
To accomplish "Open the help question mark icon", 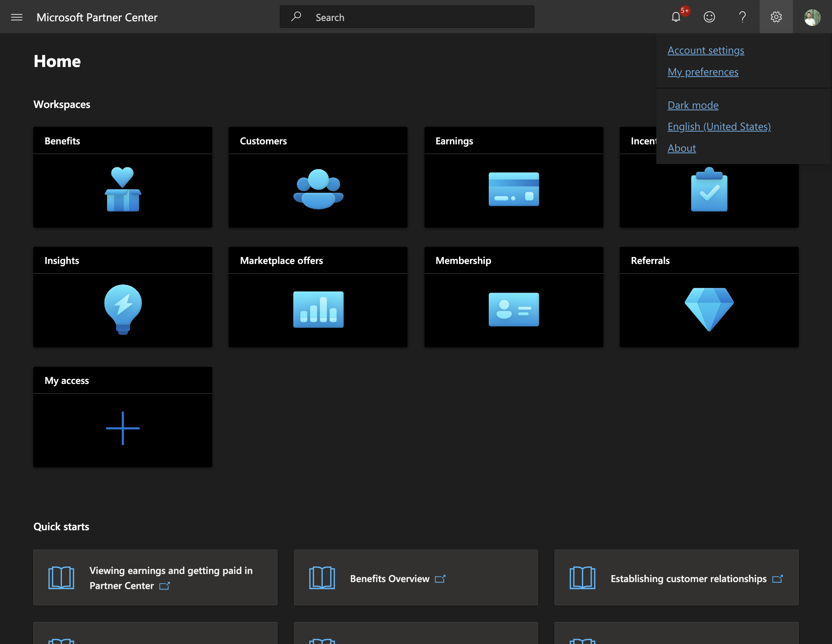I will tap(742, 17).
